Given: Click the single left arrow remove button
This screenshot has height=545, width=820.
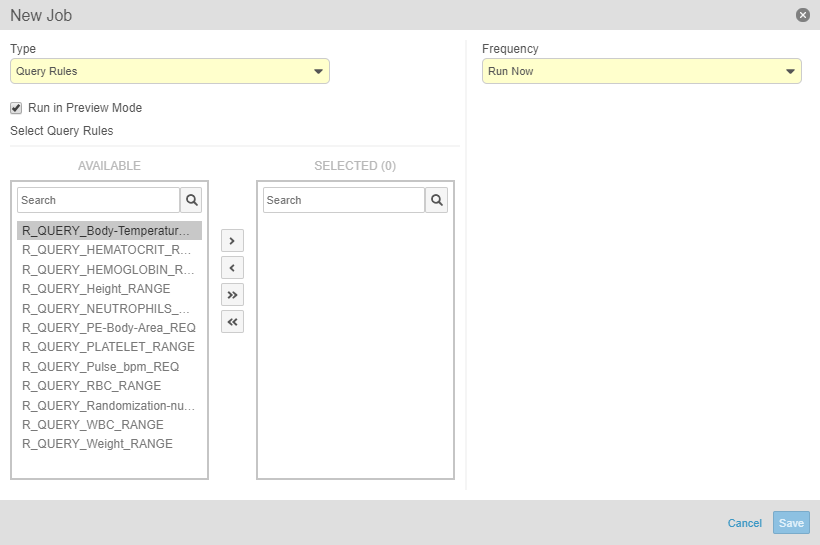Looking at the screenshot, I should point(232,268).
